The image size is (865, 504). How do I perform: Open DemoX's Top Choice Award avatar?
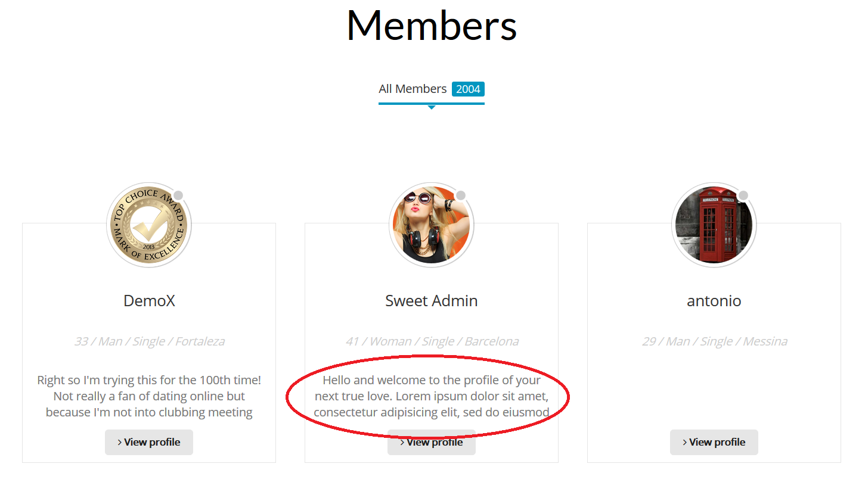point(149,225)
